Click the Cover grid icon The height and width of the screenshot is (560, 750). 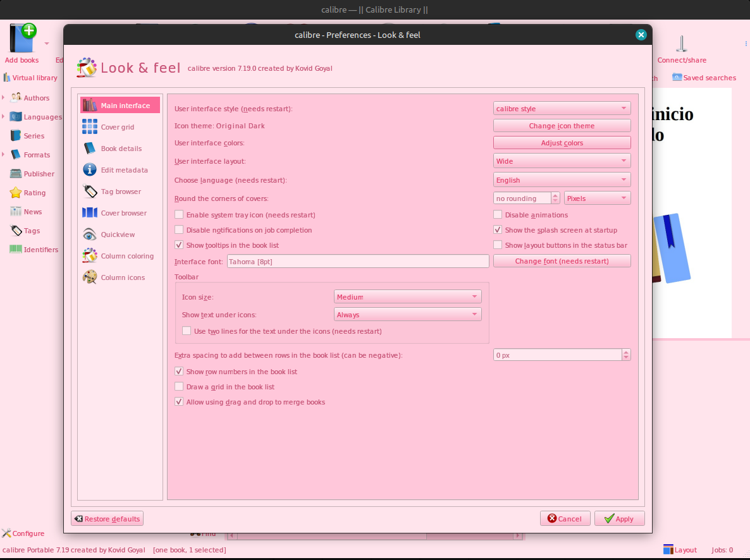[x=89, y=127]
